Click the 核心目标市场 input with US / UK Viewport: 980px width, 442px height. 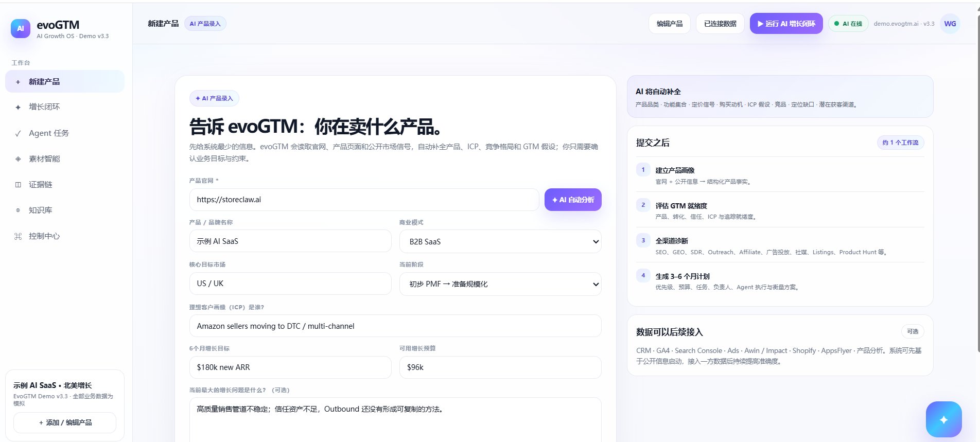[290, 284]
